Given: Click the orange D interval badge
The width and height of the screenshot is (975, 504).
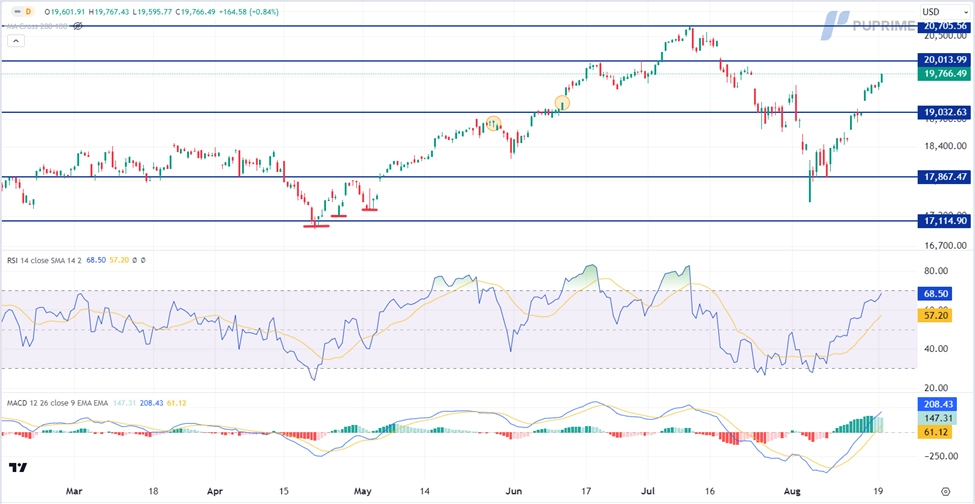Looking at the screenshot, I should click(28, 11).
